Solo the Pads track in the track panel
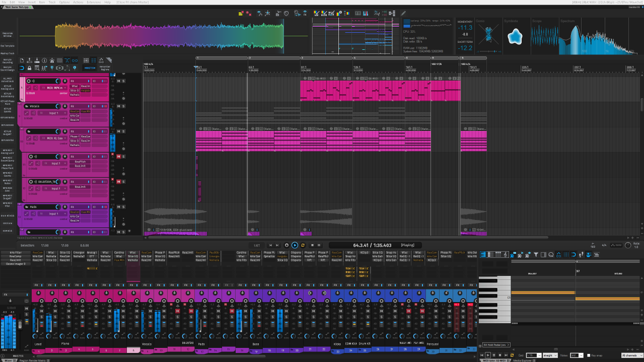Image resolution: width=644 pixels, height=362 pixels. coord(123,207)
